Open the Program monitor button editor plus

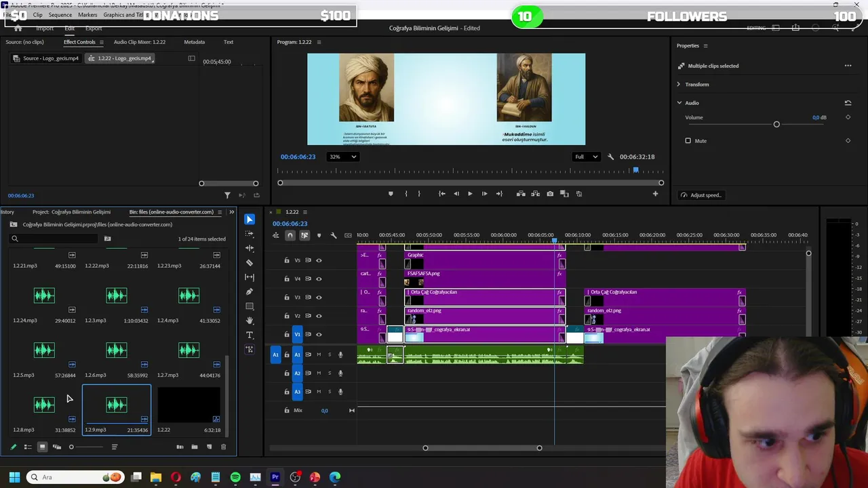point(655,194)
